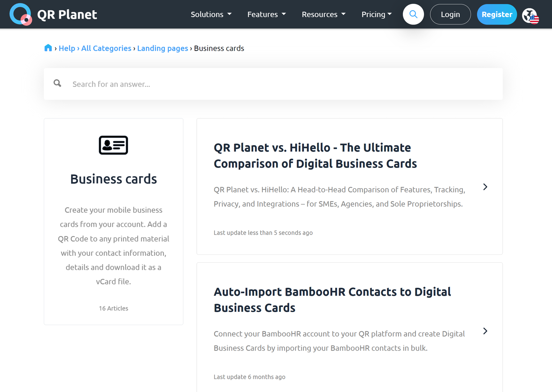
Task: Open the Landing pages breadcrumb link
Action: tap(162, 48)
